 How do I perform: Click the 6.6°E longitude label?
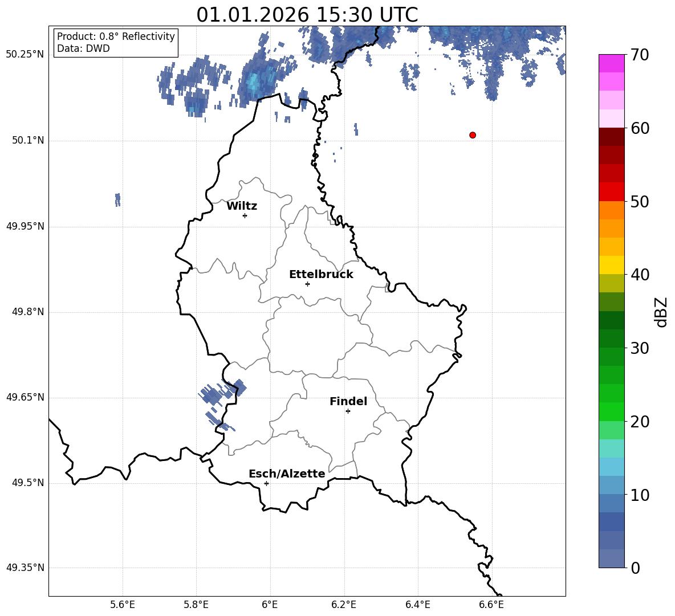pyautogui.click(x=491, y=605)
